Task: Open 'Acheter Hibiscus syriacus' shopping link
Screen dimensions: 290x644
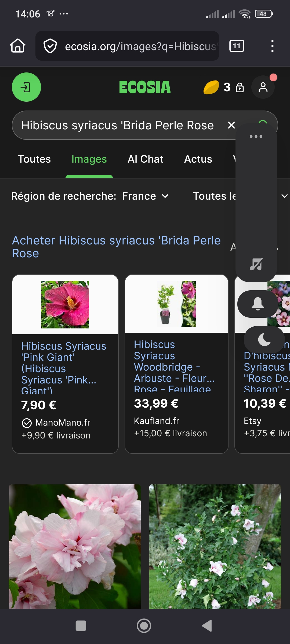Action: 116,247
